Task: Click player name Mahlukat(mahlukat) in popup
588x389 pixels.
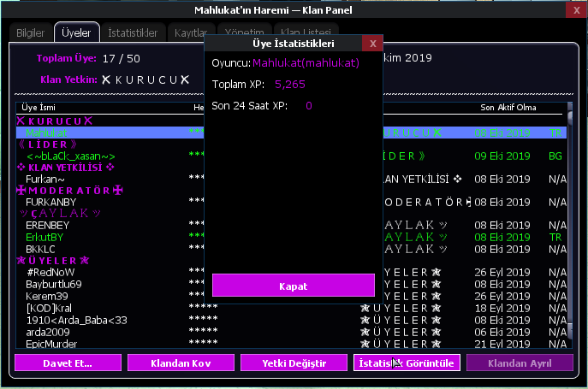Action: tap(306, 62)
